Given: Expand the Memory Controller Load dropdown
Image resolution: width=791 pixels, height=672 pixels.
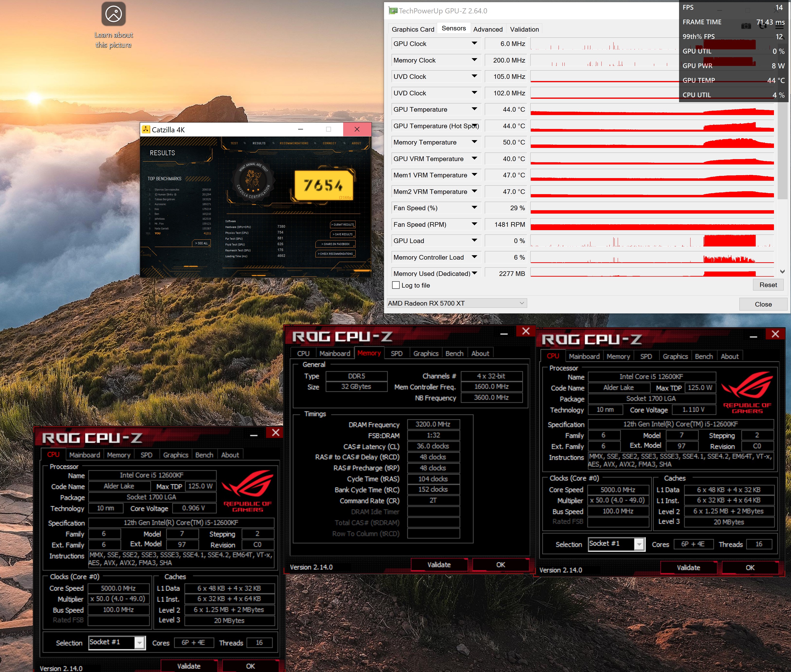Looking at the screenshot, I should click(474, 257).
